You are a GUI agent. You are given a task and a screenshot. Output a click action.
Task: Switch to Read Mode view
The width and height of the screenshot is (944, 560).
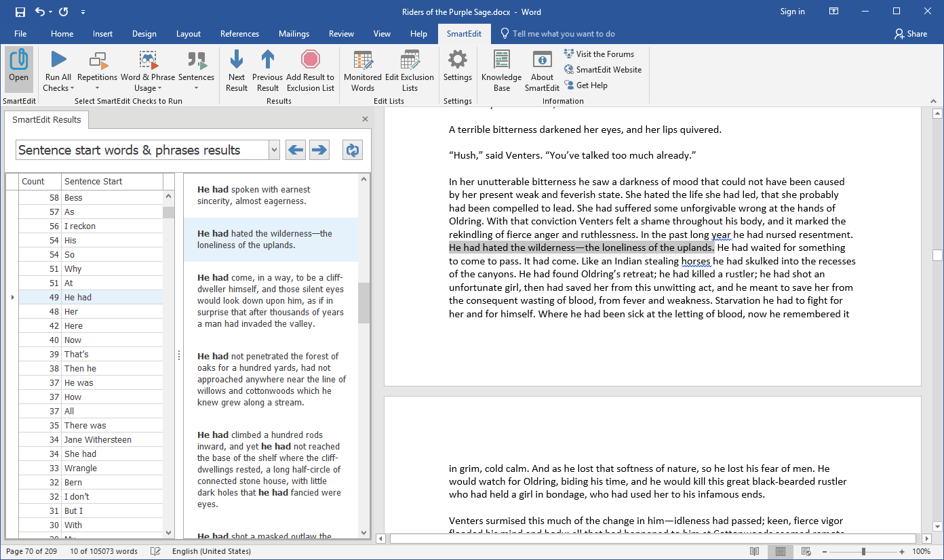tap(755, 551)
